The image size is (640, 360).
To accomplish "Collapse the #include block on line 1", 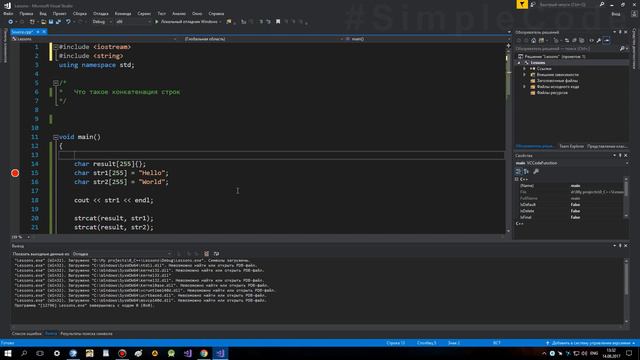I will click(56, 47).
